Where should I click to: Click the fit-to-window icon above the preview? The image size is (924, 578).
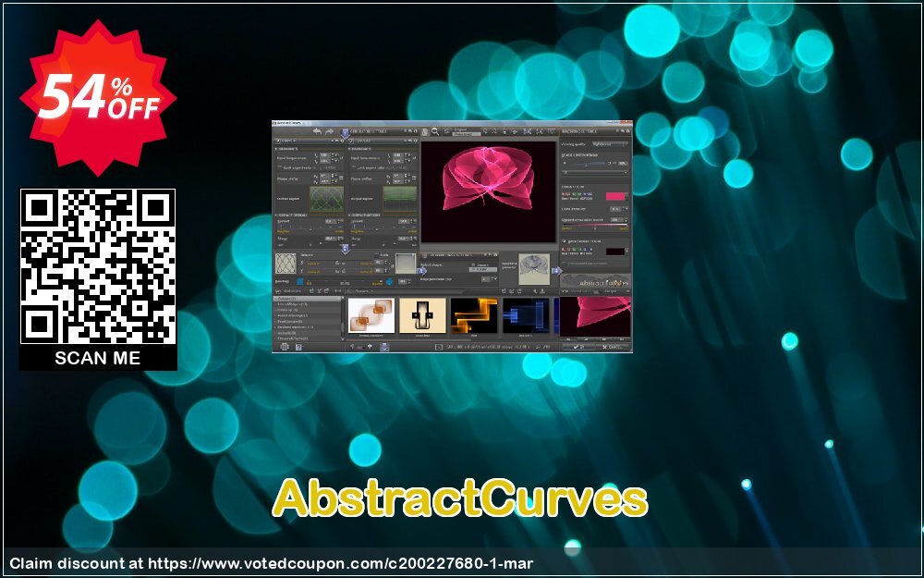coord(527,131)
